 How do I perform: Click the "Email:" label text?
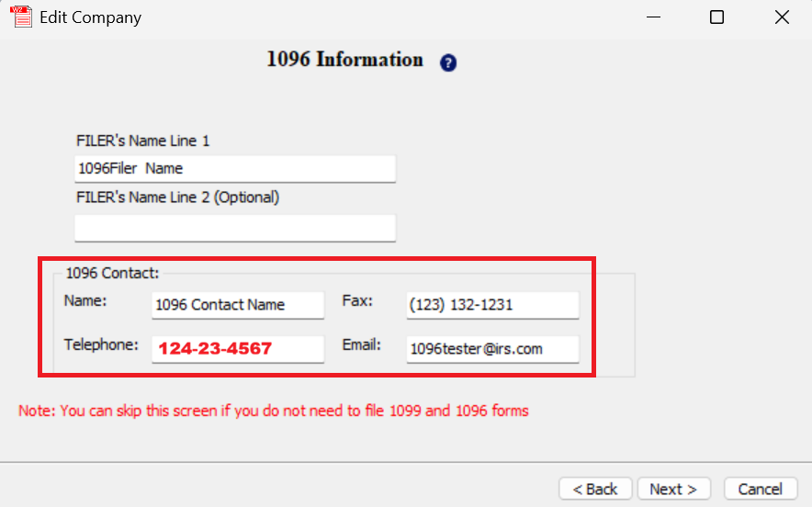coord(361,345)
